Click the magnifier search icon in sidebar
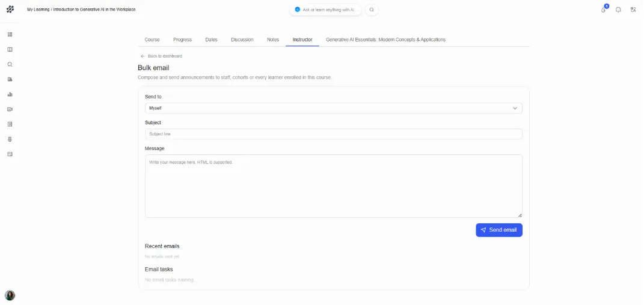The height and width of the screenshot is (305, 644). [x=10, y=64]
